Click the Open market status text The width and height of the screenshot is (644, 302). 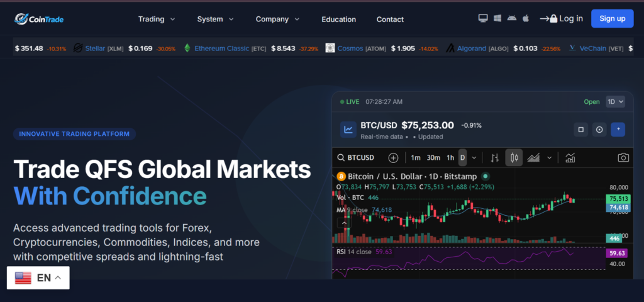click(x=592, y=102)
